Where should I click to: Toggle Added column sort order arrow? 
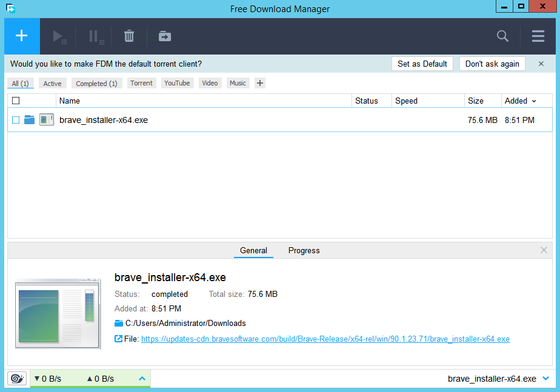tap(535, 101)
